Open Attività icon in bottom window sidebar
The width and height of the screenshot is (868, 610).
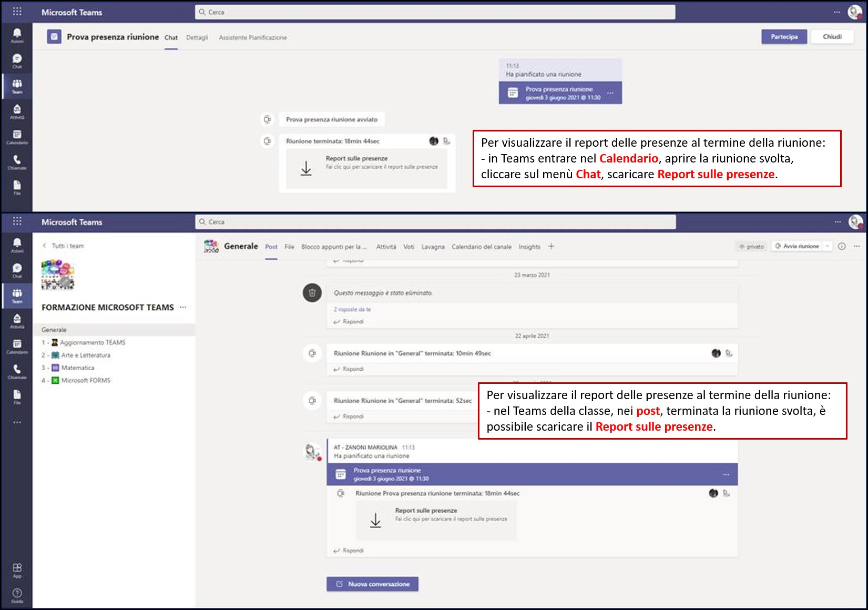[17, 321]
